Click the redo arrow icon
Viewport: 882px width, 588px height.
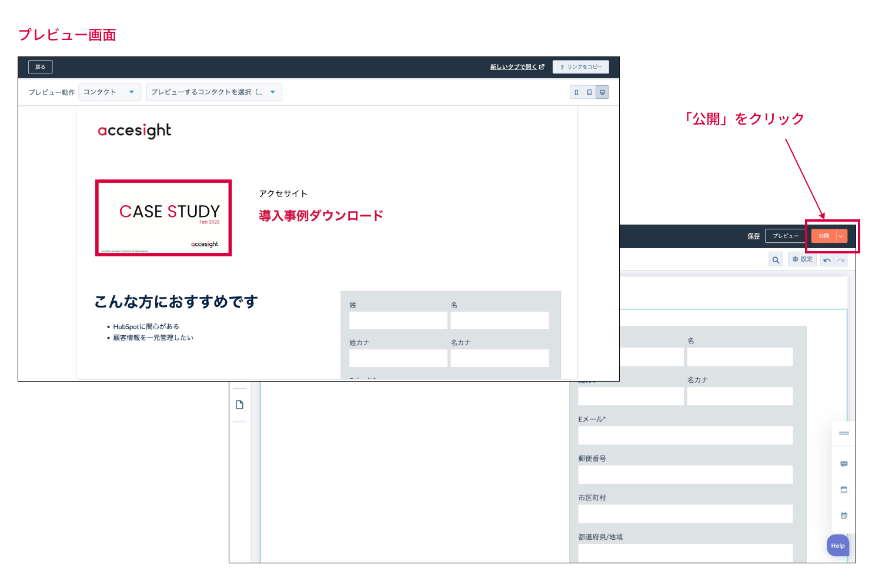pos(841,260)
